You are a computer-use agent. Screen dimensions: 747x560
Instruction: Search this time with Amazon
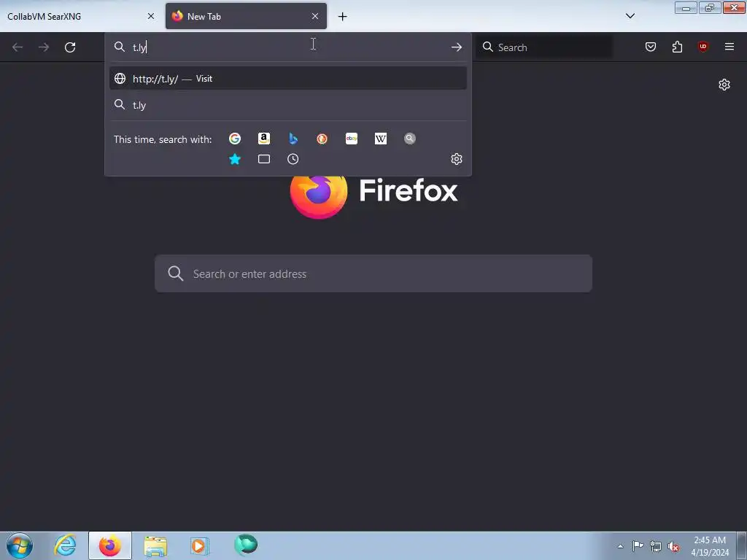click(x=264, y=139)
